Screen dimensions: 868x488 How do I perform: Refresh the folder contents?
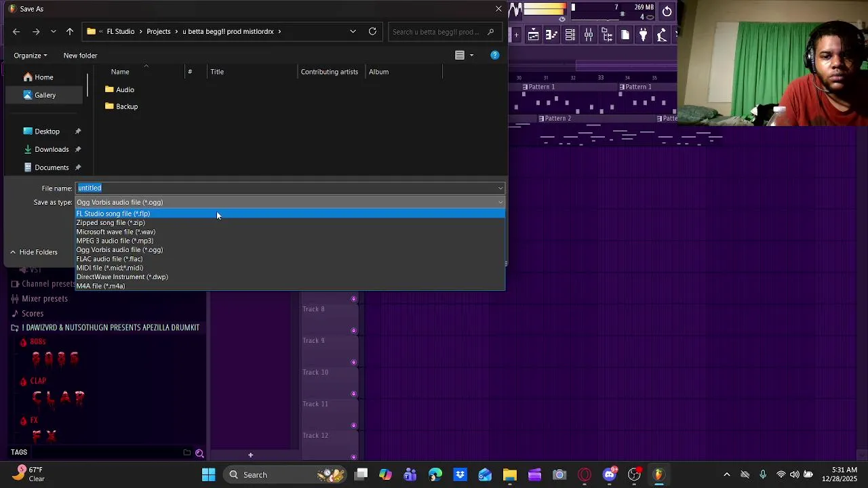click(x=372, y=31)
